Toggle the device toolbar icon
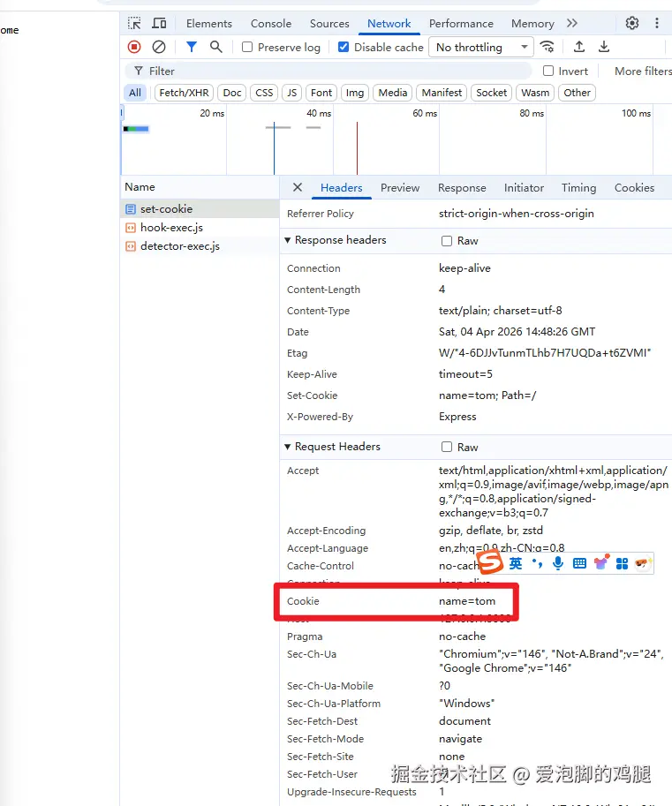Image resolution: width=672 pixels, height=806 pixels. point(159,23)
